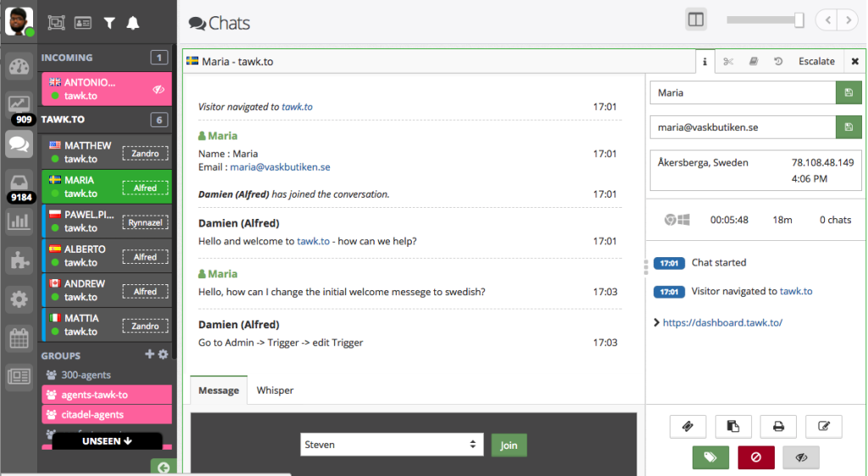
Task: Open the Pawel.Pi... chat in the list
Action: point(107,221)
